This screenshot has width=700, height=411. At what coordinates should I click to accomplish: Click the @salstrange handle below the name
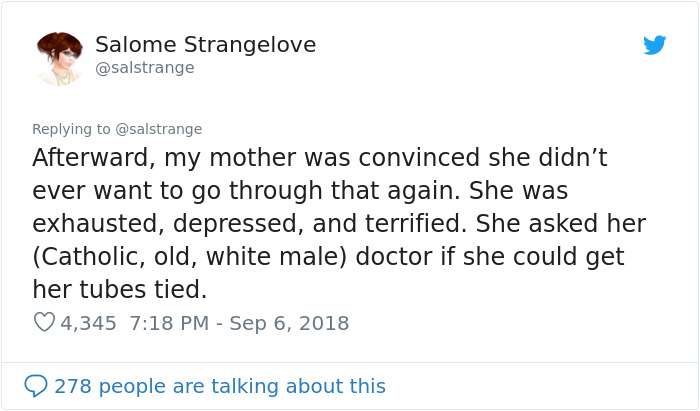(145, 68)
